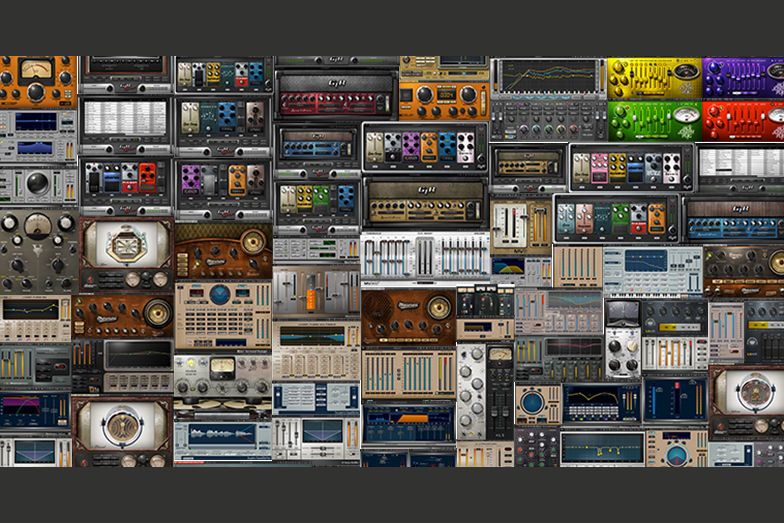Select the pink stompbox pedal

(600, 166)
